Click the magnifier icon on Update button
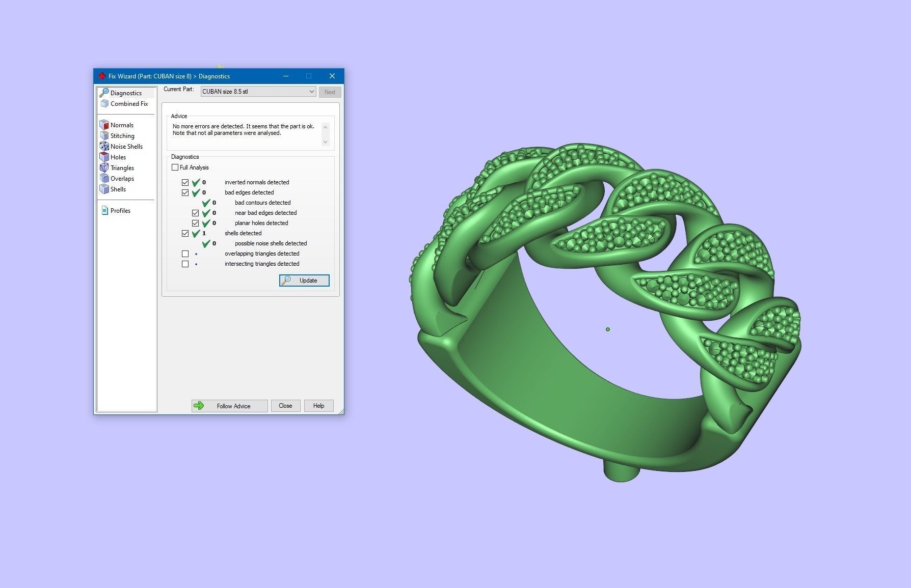 tap(287, 280)
